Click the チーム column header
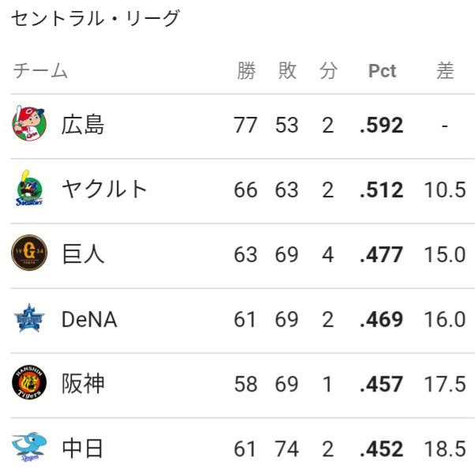 pos(40,71)
